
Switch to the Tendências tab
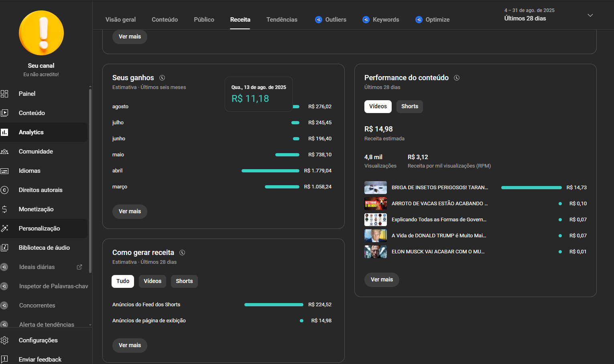tap(282, 20)
